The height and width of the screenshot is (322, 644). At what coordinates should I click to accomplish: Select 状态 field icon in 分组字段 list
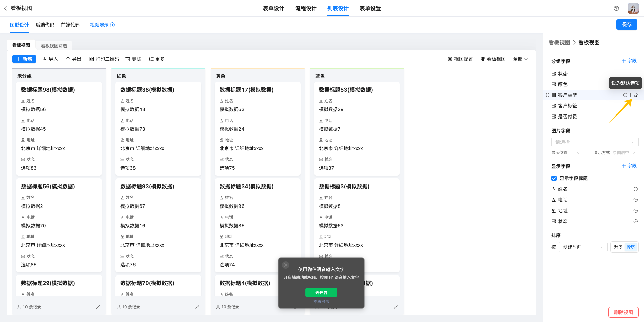[554, 74]
